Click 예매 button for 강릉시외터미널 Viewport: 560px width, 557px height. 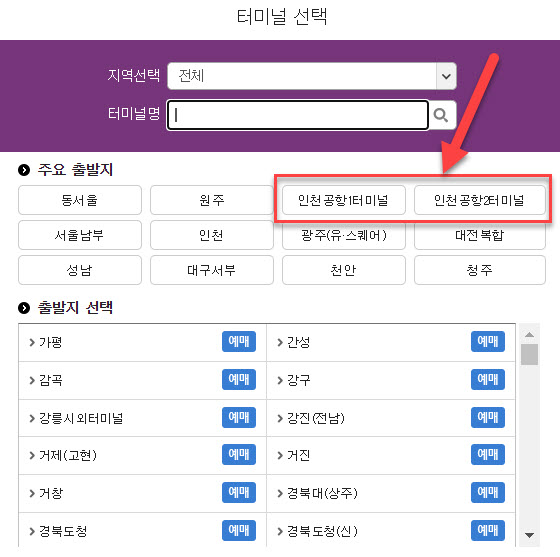point(239,417)
